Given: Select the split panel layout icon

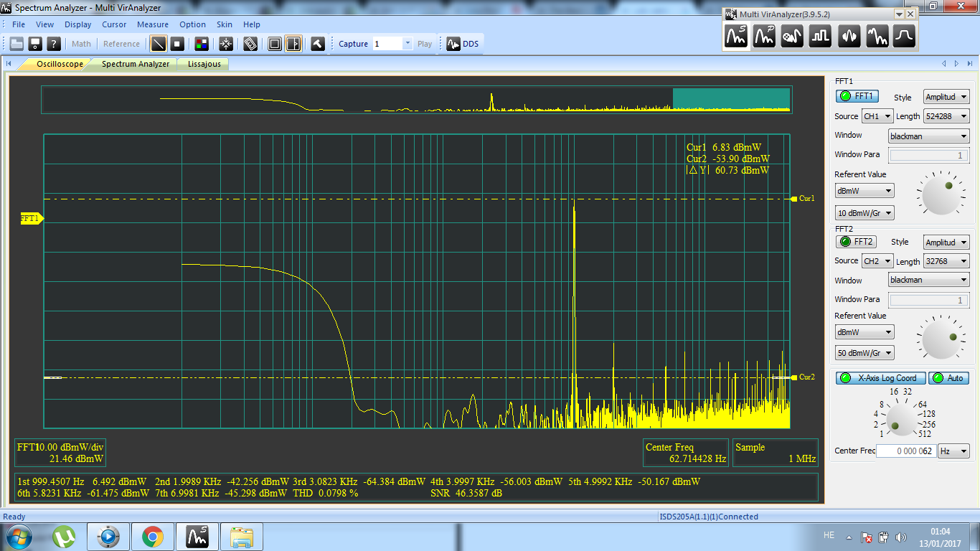Looking at the screenshot, I should pyautogui.click(x=293, y=44).
